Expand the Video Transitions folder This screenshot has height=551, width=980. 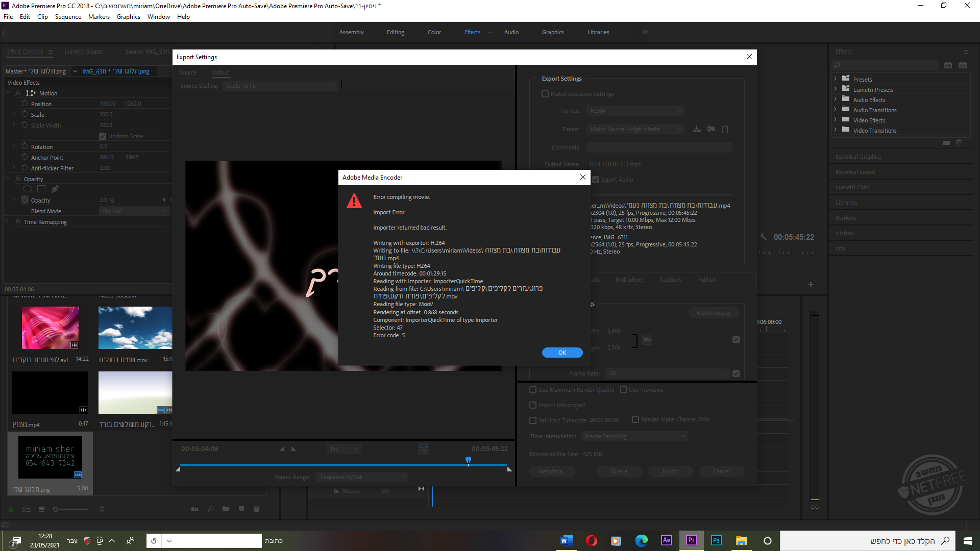(836, 130)
